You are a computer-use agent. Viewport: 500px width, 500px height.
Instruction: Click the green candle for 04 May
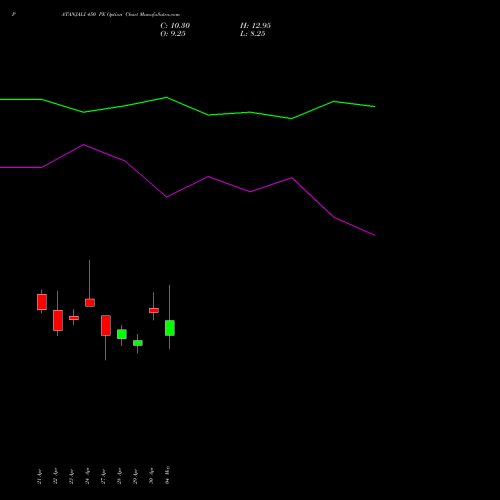(x=170, y=328)
